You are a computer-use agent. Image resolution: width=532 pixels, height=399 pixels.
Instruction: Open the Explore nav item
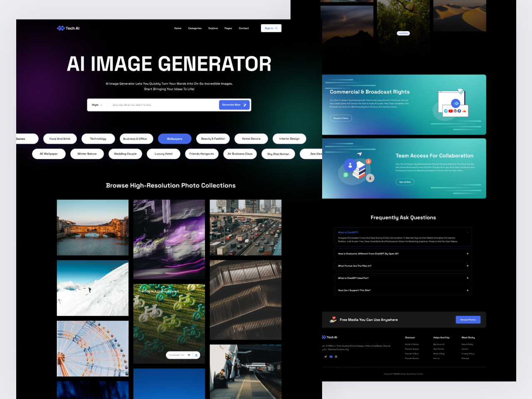pyautogui.click(x=213, y=28)
